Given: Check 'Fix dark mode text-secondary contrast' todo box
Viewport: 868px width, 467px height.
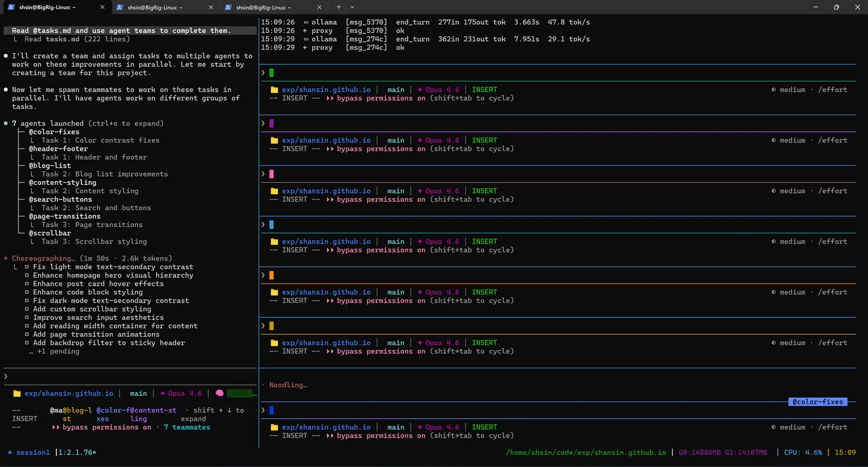Looking at the screenshot, I should coord(27,300).
